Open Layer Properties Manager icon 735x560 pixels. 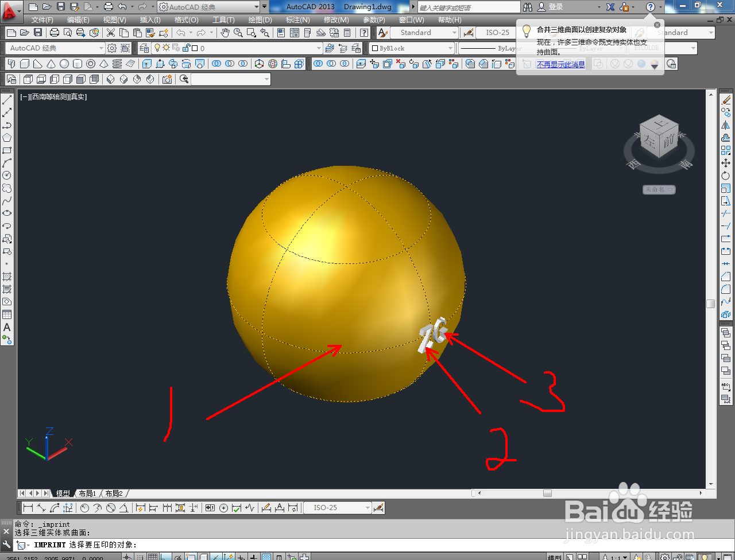coord(144,48)
